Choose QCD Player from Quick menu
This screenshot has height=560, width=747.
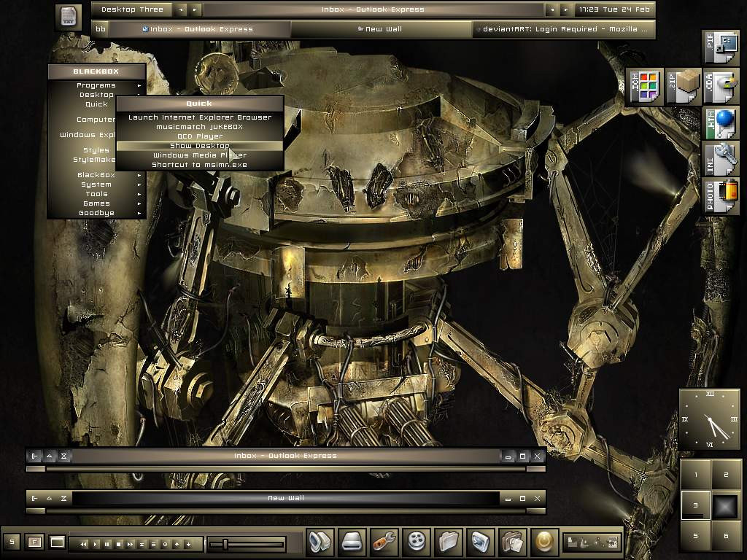click(199, 136)
